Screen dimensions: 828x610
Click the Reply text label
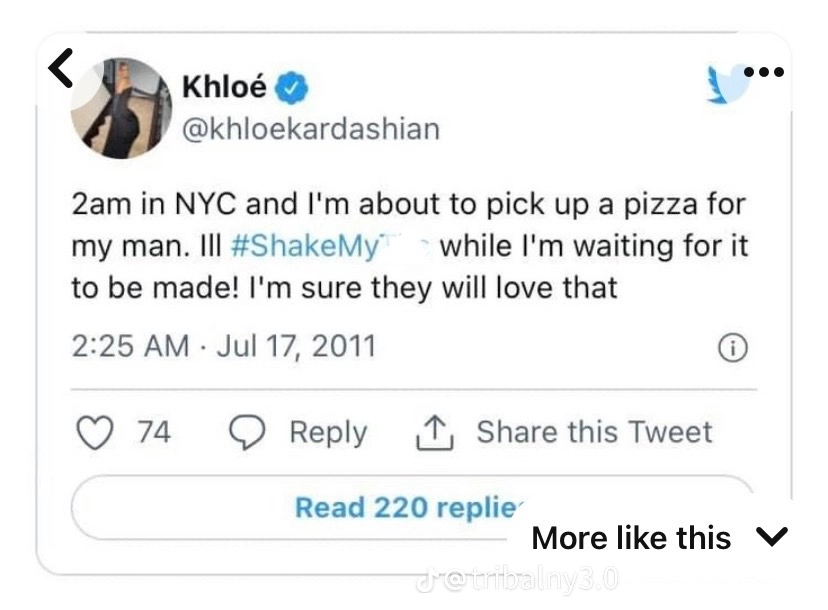tap(328, 432)
